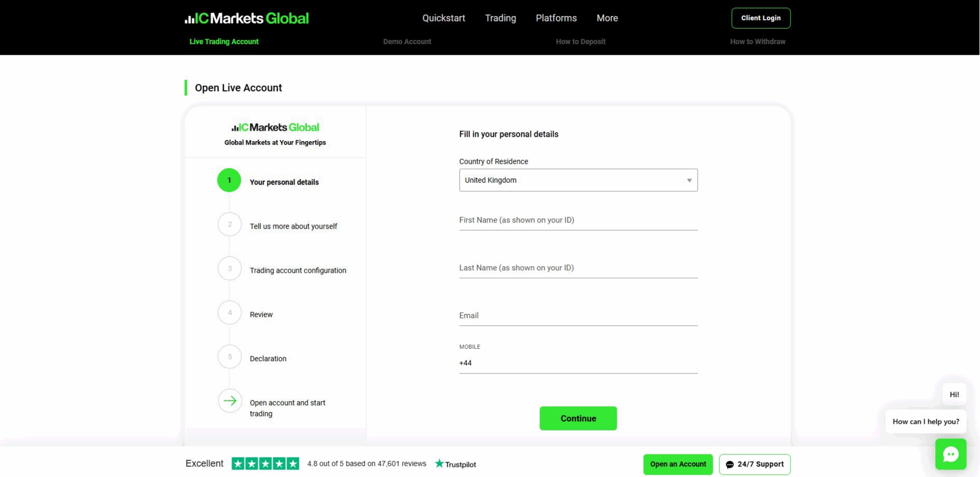
Task: Open the More menu
Action: pos(607,18)
